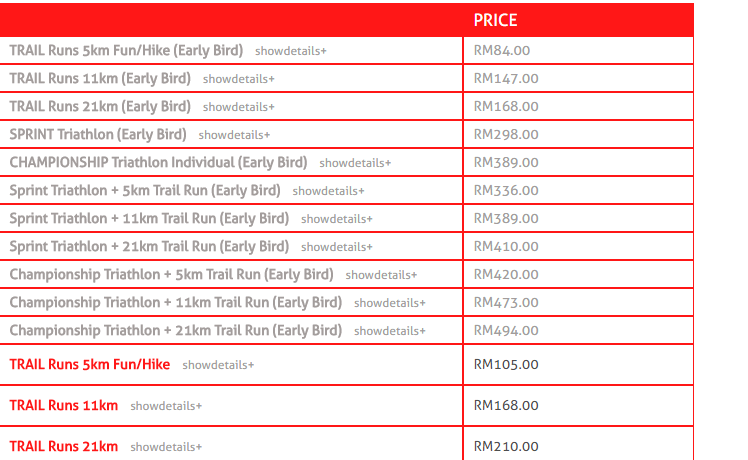Show details for Sprint Triathlon + 5km Trail Run
The image size is (748, 460).
328,191
